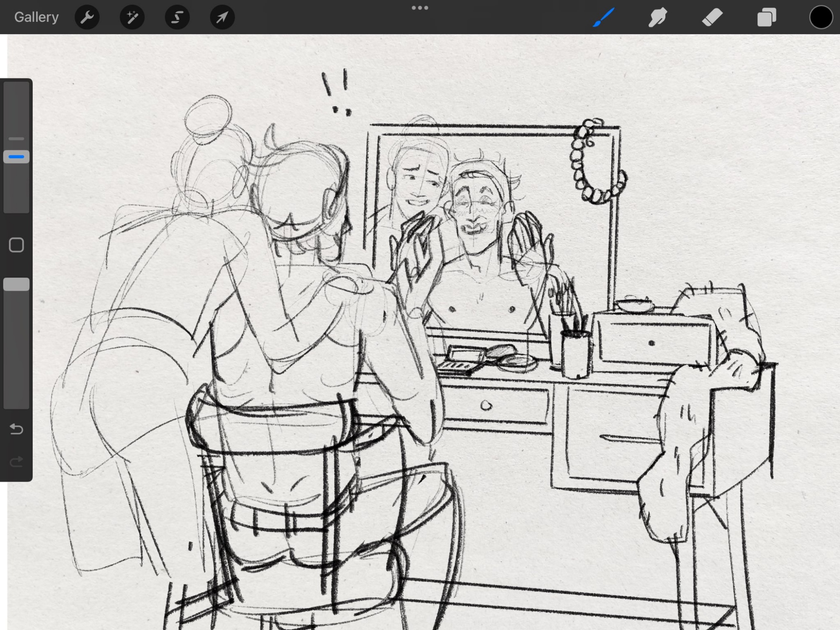This screenshot has width=840, height=630.
Task: Activate the Transform arrow tool
Action: tap(222, 17)
